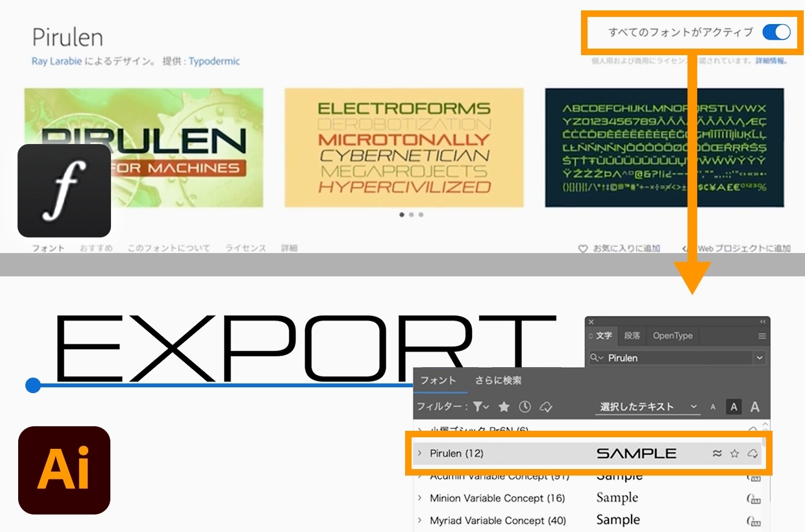Image resolution: width=805 pixels, height=532 pixels.
Task: Close the Illustrator Character panel with X
Action: tap(591, 321)
